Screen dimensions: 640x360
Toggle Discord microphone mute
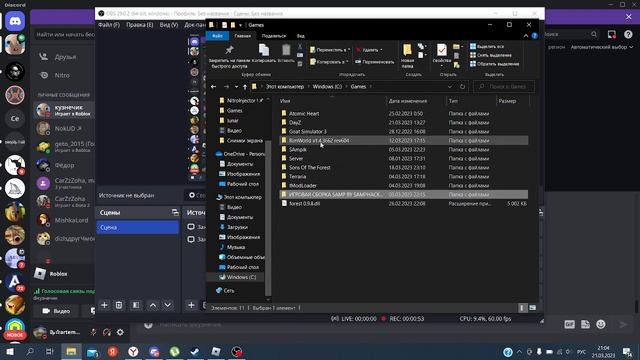point(93,332)
